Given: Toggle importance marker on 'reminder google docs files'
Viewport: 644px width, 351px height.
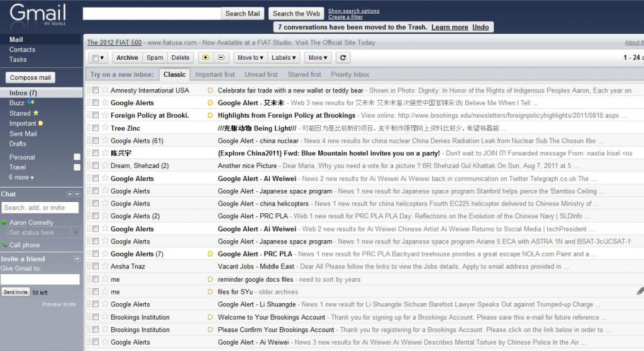Looking at the screenshot, I should (210, 279).
